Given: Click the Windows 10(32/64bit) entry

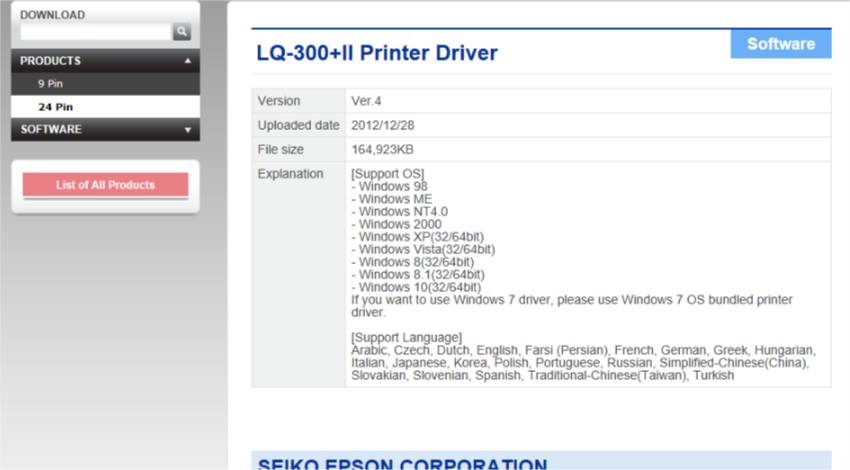Looking at the screenshot, I should (x=416, y=287).
